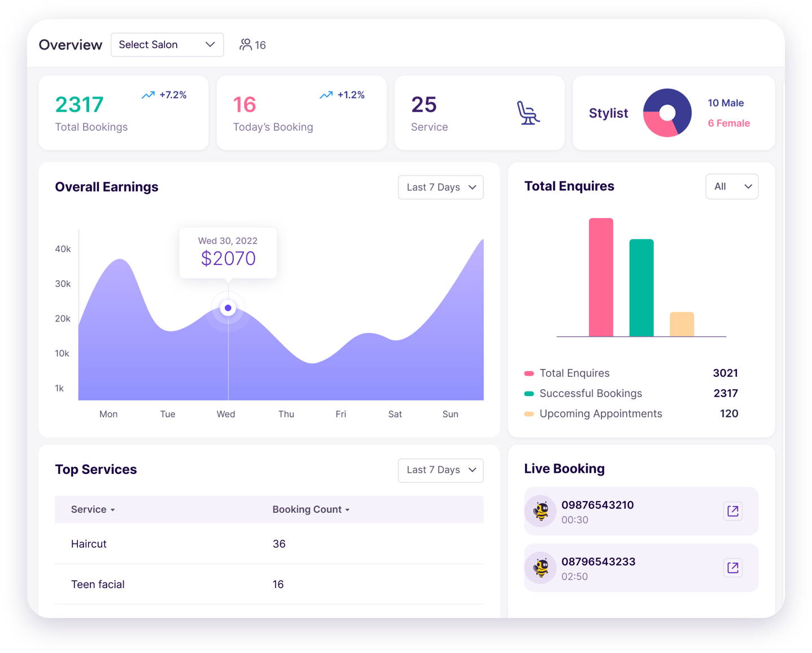812x653 pixels.
Task: Click the Wednesday data point on the earnings chart
Action: (228, 308)
